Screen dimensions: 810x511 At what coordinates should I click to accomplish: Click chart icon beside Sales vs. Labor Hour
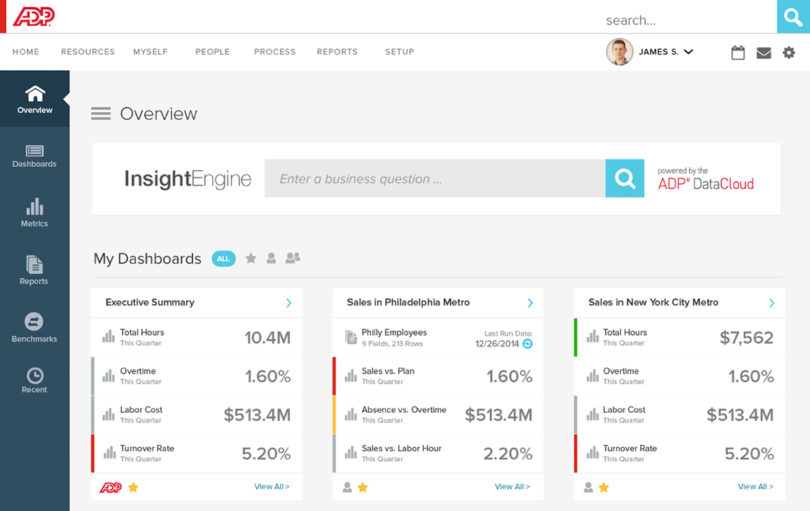click(351, 453)
